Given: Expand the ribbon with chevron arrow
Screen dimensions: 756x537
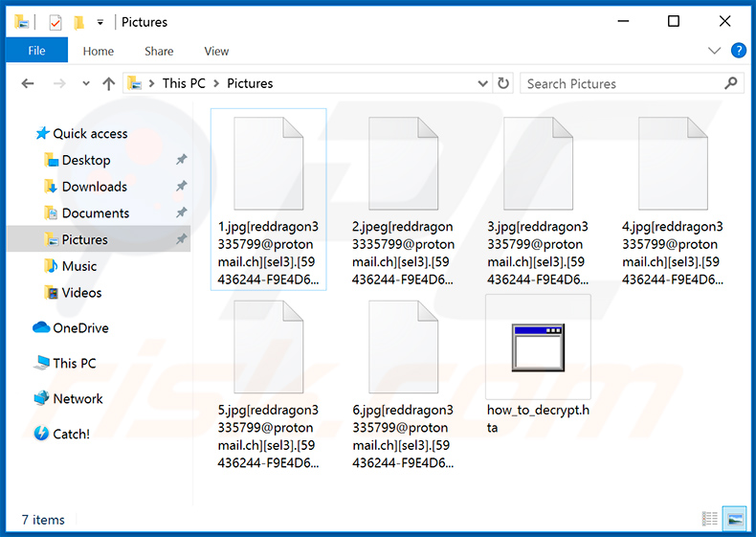Looking at the screenshot, I should (x=714, y=51).
